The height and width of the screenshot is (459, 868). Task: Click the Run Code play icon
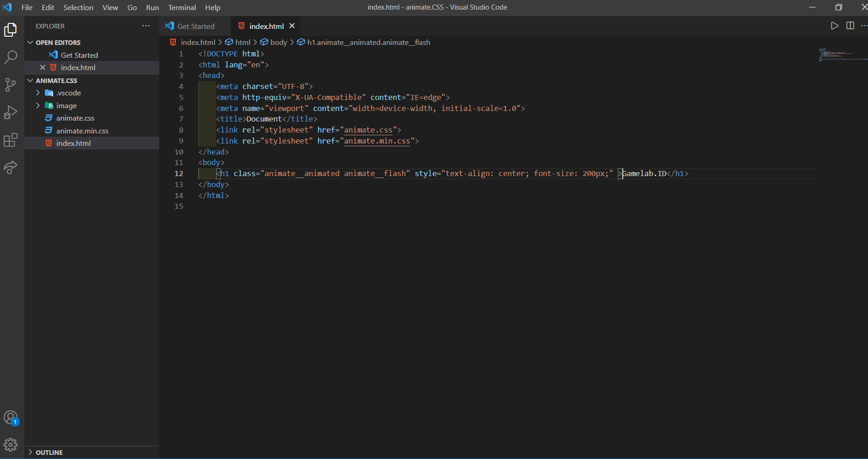tap(834, 26)
